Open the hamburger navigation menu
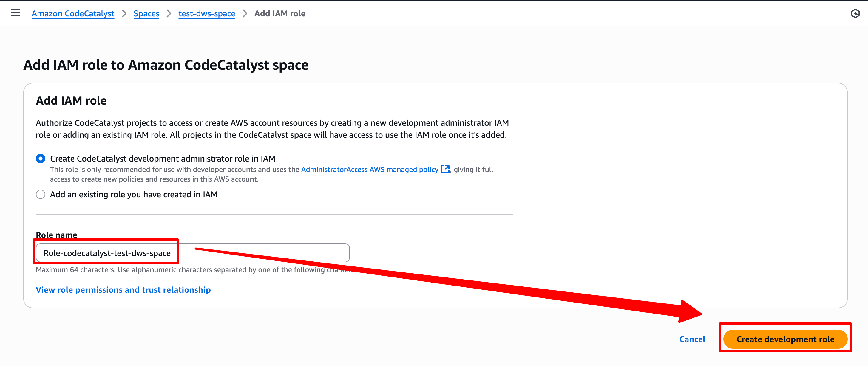 16,13
